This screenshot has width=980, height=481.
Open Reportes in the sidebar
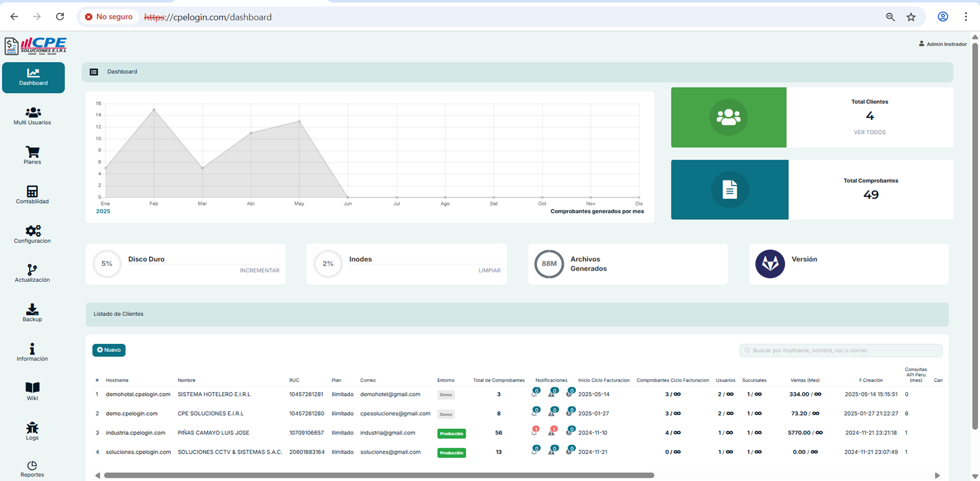(x=32, y=469)
